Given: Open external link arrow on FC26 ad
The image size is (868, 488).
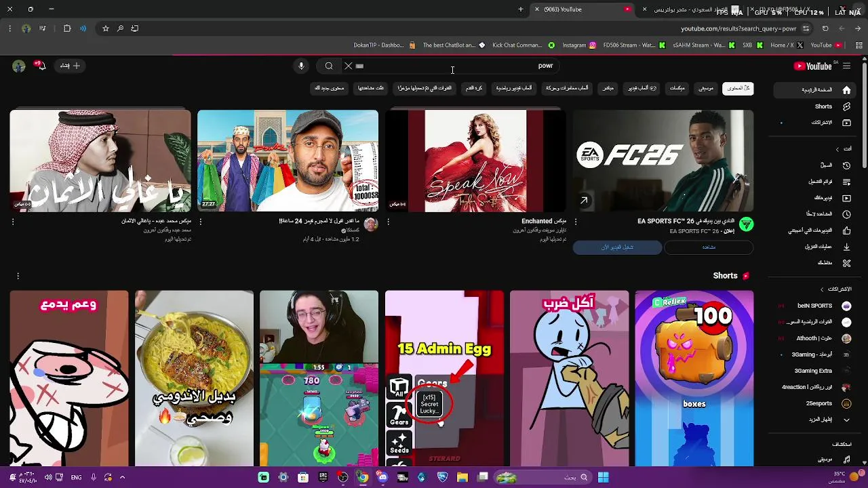Looking at the screenshot, I should coord(584,201).
